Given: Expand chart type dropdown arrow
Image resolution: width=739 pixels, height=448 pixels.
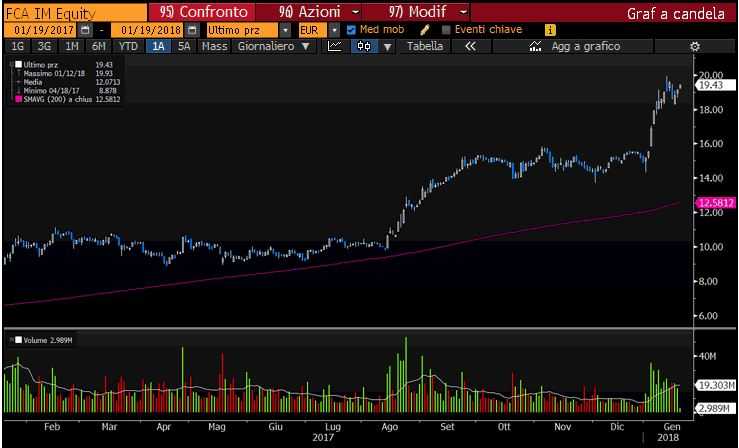Looking at the screenshot, I should tap(387, 47).
